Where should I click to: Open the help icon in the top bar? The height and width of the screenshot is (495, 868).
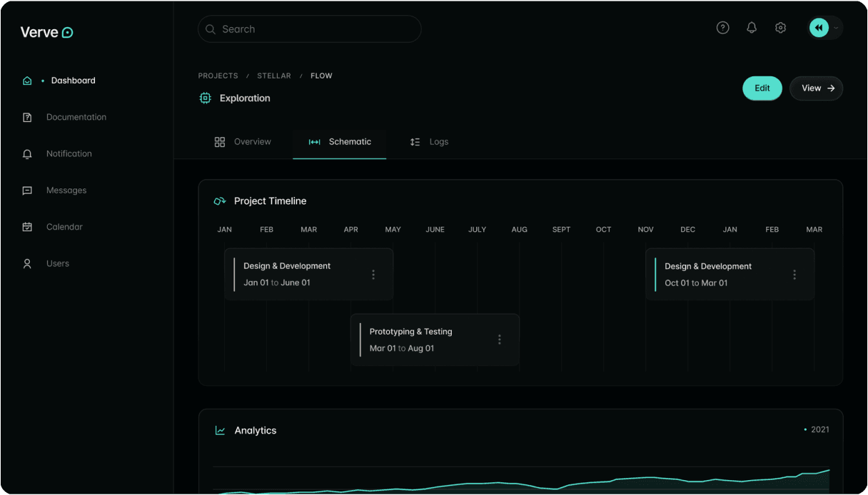722,27
